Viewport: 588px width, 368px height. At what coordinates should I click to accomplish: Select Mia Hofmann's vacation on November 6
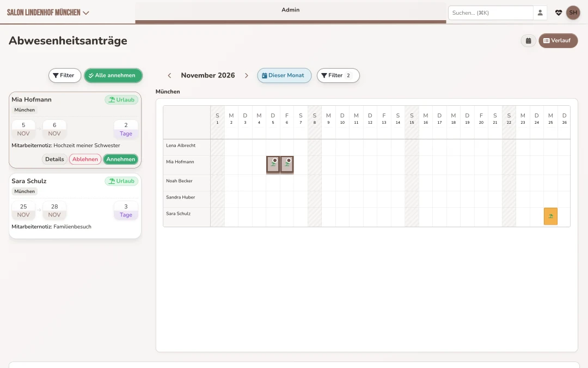tap(287, 165)
